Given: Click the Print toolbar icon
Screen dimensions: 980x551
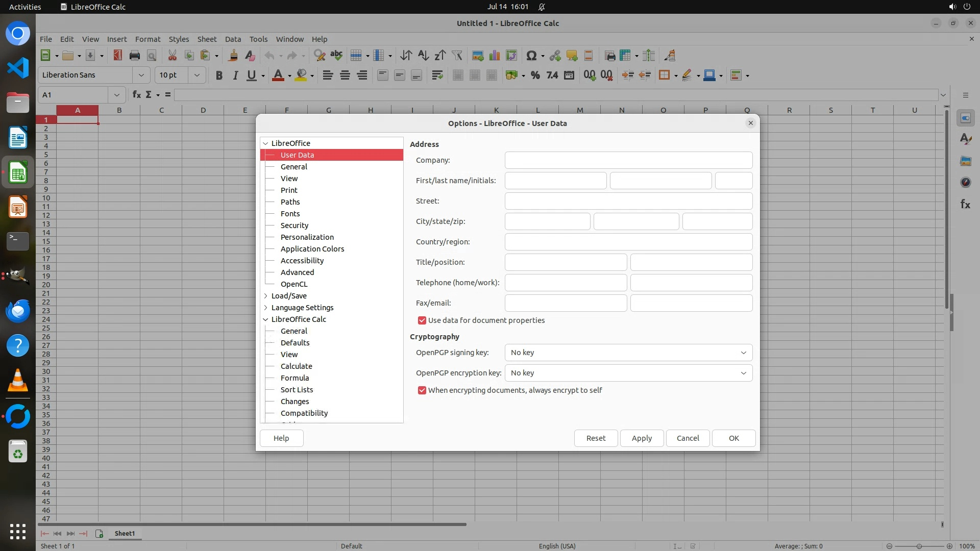Looking at the screenshot, I should coord(135,56).
